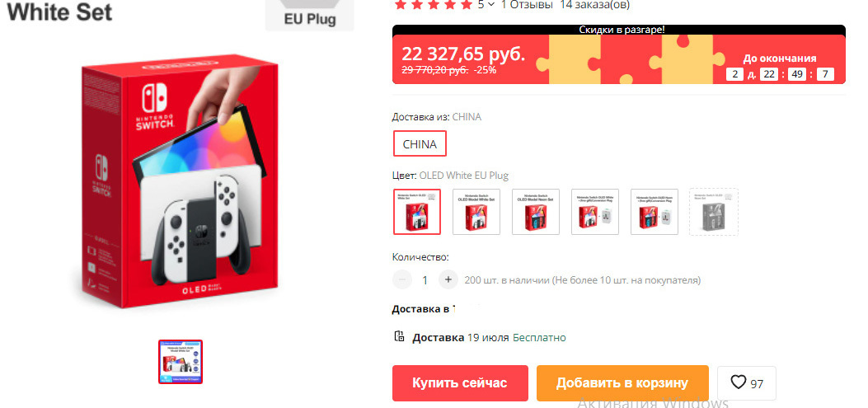868x408 pixels.
Task: Choose the OLED Model Neon Set variant
Action: (x=535, y=212)
